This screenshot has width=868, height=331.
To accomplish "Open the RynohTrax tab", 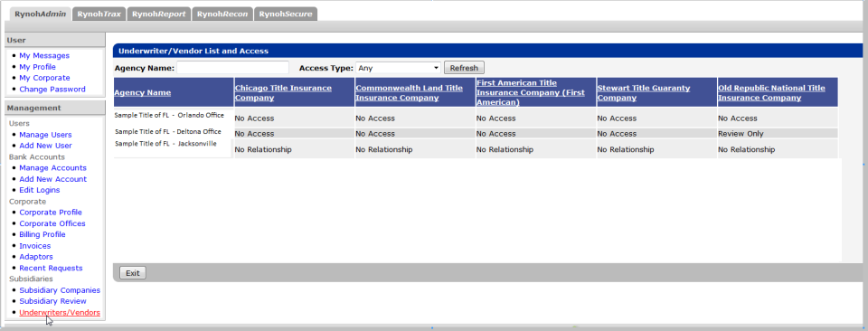I will coord(99,14).
